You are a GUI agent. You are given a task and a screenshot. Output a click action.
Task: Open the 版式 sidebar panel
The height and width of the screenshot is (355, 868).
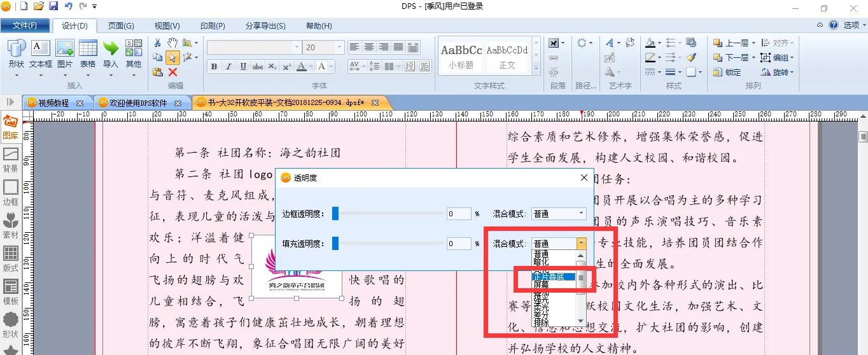pos(10,260)
